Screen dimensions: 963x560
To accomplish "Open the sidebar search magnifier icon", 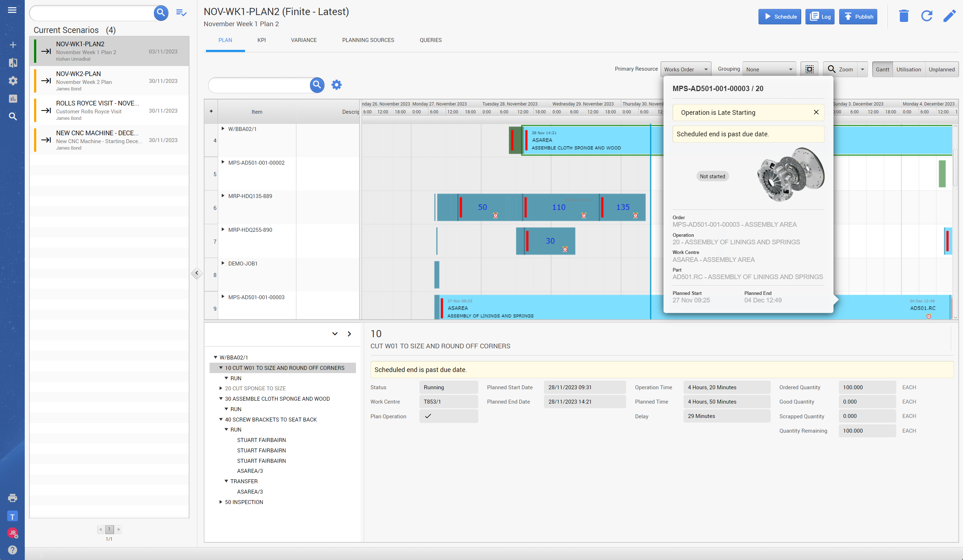I will point(13,117).
